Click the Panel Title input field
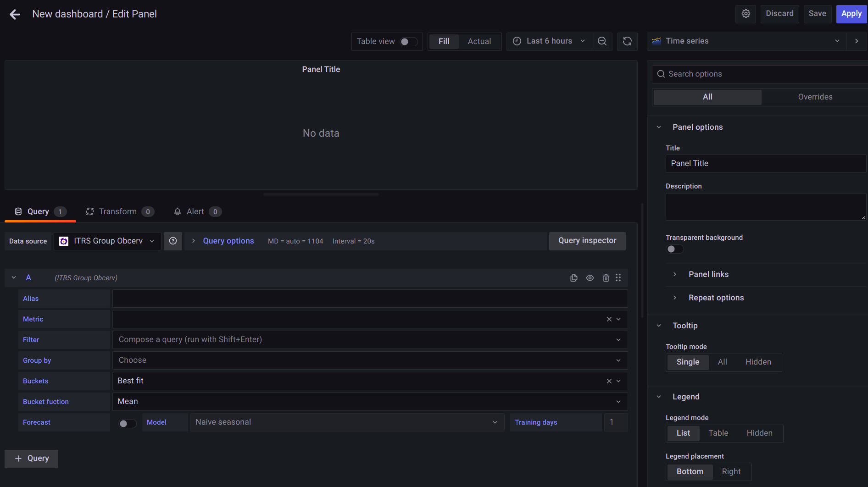Screen dimensions: 868x487 click(766, 164)
